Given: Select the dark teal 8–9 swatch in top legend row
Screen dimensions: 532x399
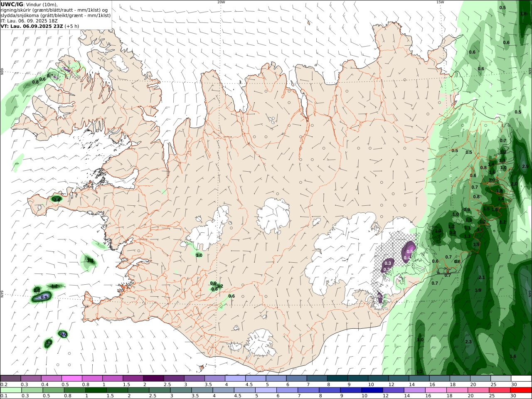Looking at the screenshot, I should [x=337, y=378].
